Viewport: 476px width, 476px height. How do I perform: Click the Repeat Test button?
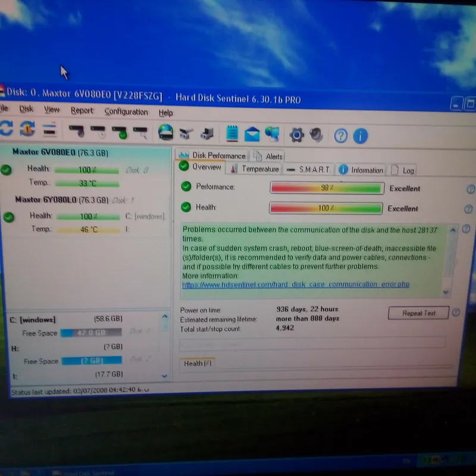click(419, 313)
